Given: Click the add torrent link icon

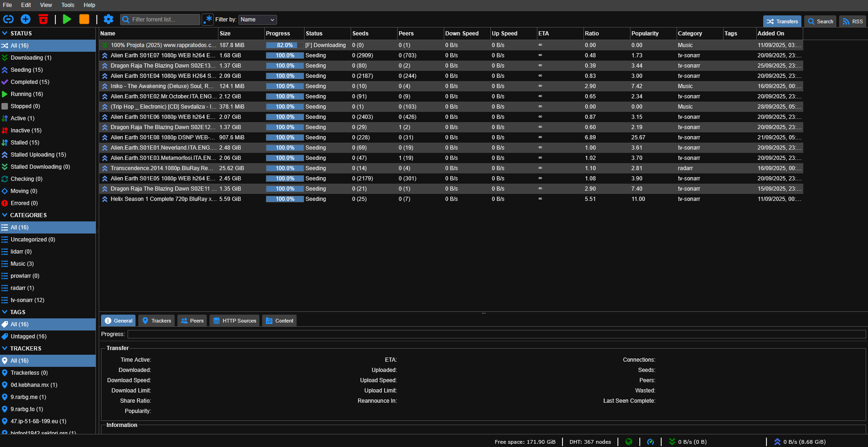Looking at the screenshot, I should pos(8,19).
